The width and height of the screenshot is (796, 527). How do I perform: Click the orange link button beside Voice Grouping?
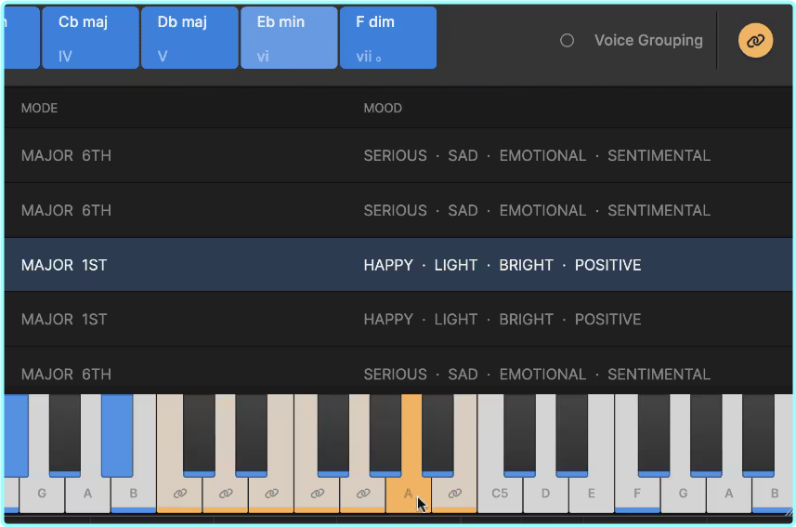click(755, 41)
